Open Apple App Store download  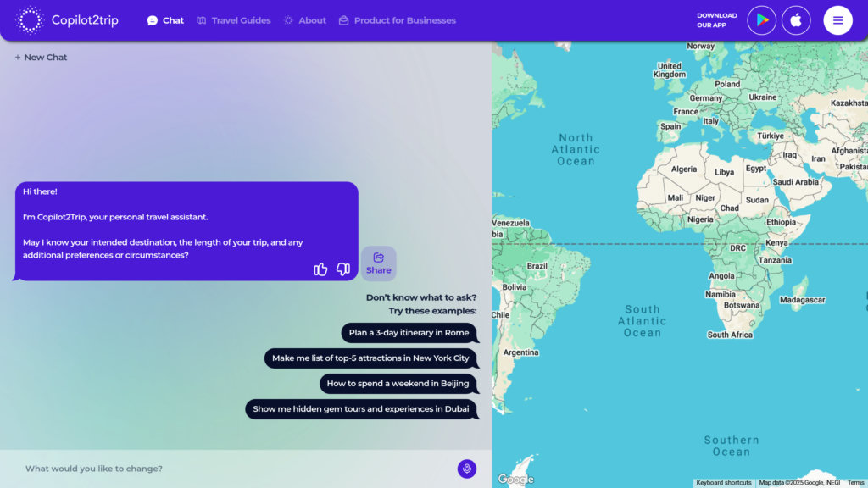point(796,20)
